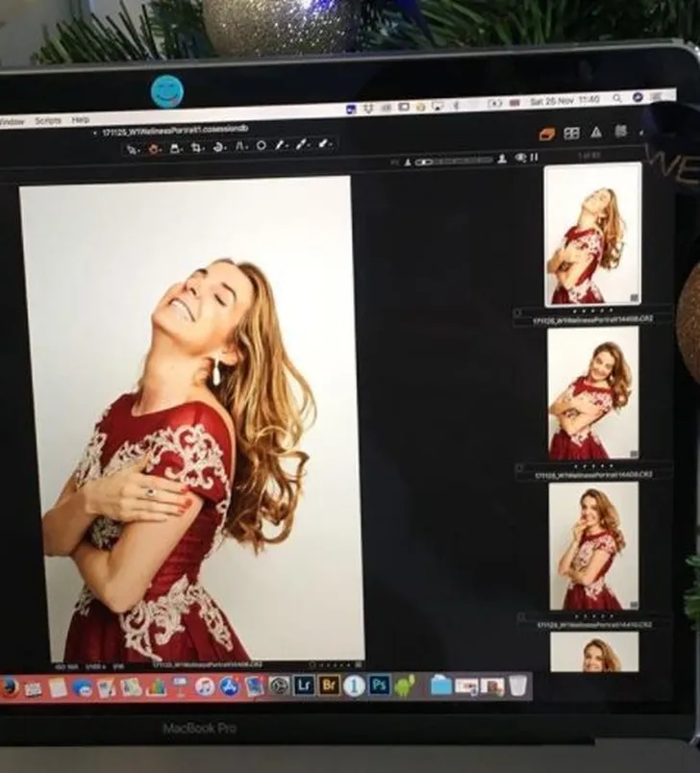Open the Window menu
This screenshot has height=773, width=700.
point(12,122)
